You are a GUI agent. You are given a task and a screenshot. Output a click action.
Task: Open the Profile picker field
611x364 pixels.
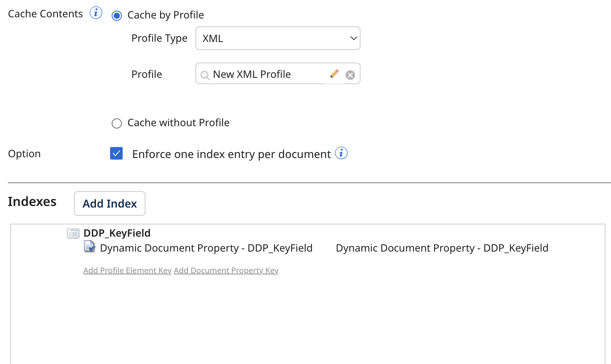pyautogui.click(x=271, y=74)
